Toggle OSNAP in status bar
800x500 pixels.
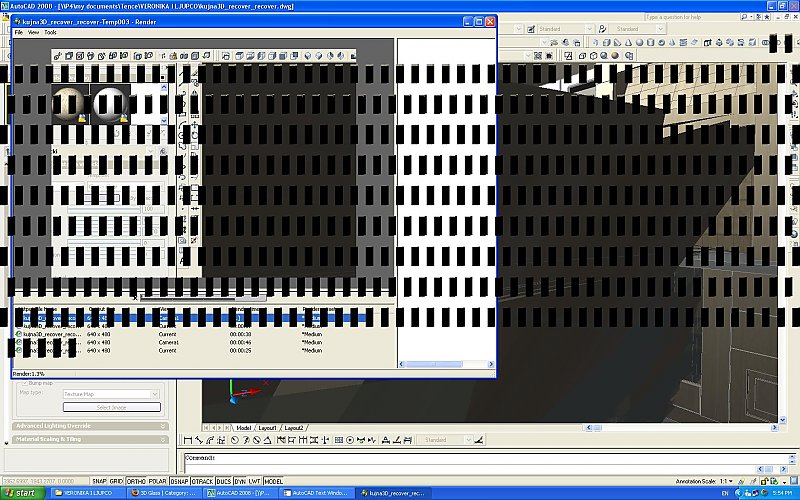click(179, 481)
